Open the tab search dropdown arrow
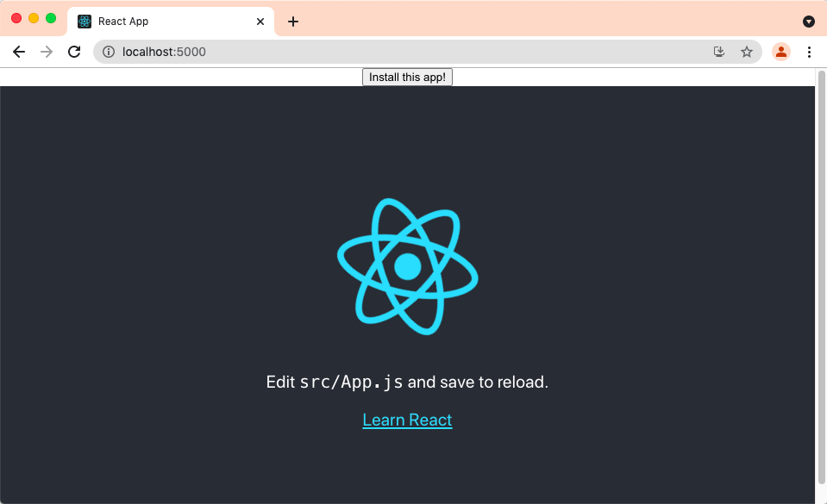The height and width of the screenshot is (504, 827). [x=809, y=22]
